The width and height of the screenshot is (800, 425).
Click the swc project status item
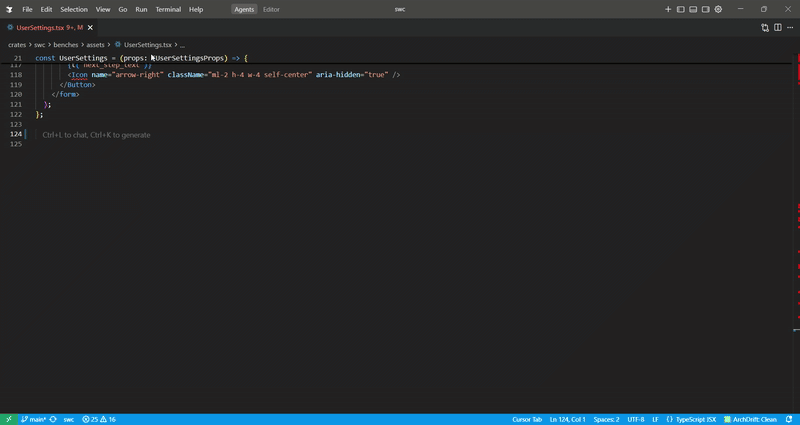click(x=68, y=419)
